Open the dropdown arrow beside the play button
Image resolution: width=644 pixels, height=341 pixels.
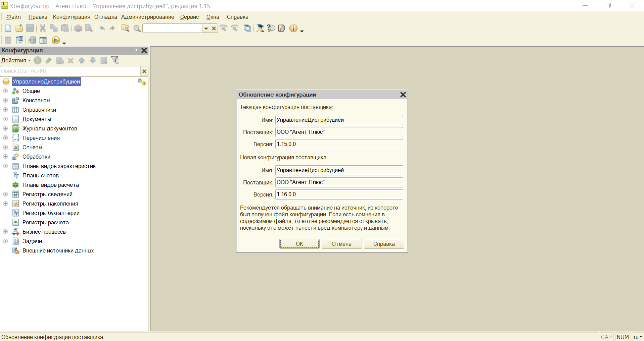coord(64,43)
